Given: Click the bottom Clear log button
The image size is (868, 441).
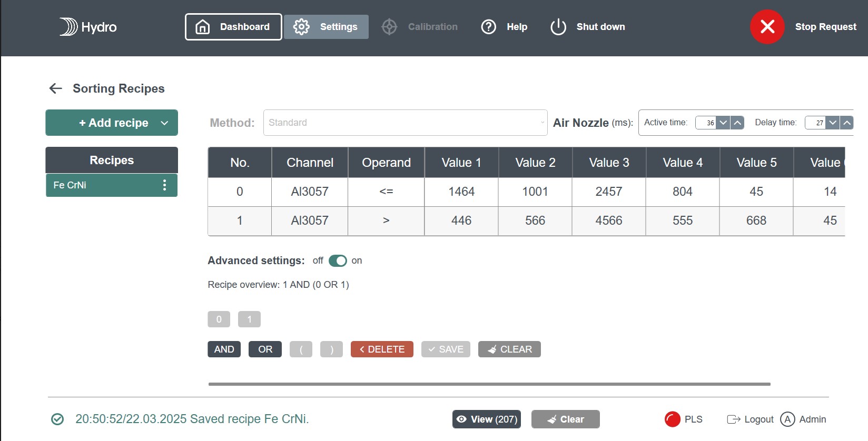Looking at the screenshot, I should 566,419.
